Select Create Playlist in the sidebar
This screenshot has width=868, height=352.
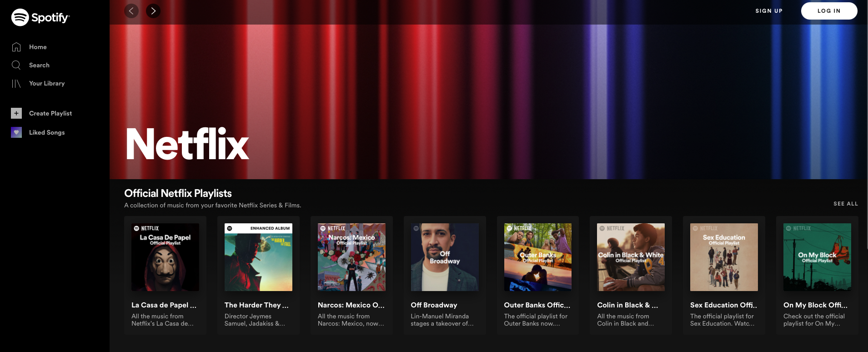pos(50,113)
